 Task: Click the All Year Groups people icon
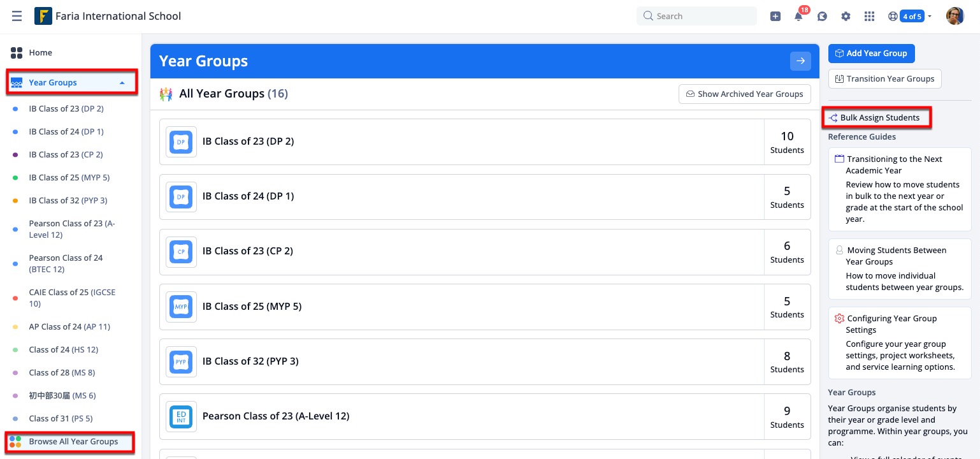(x=166, y=94)
